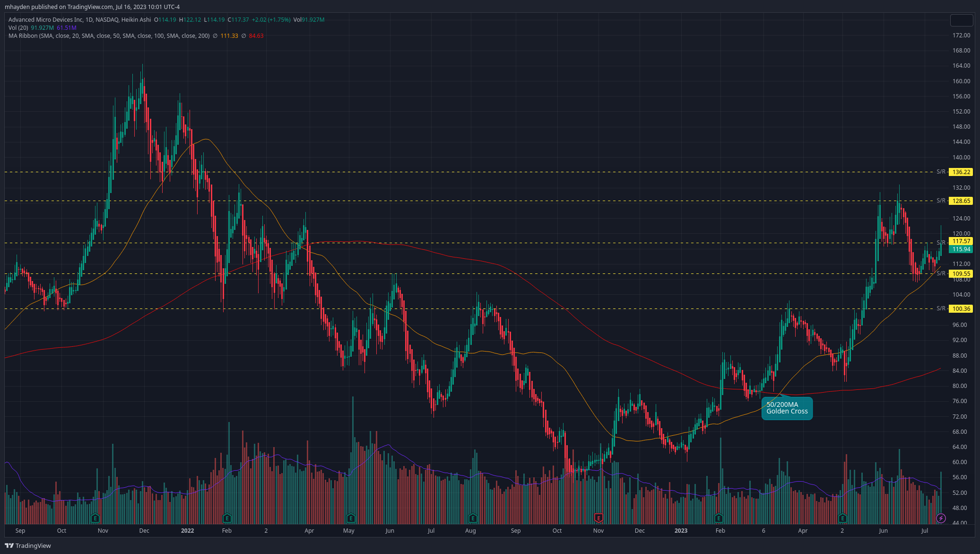This screenshot has height=554, width=980.
Task: Click the red earnings marker near Nov 2022
Action: tap(598, 518)
